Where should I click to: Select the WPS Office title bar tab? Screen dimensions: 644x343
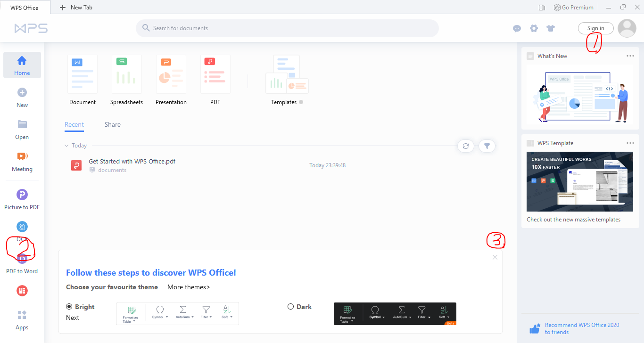[25, 8]
